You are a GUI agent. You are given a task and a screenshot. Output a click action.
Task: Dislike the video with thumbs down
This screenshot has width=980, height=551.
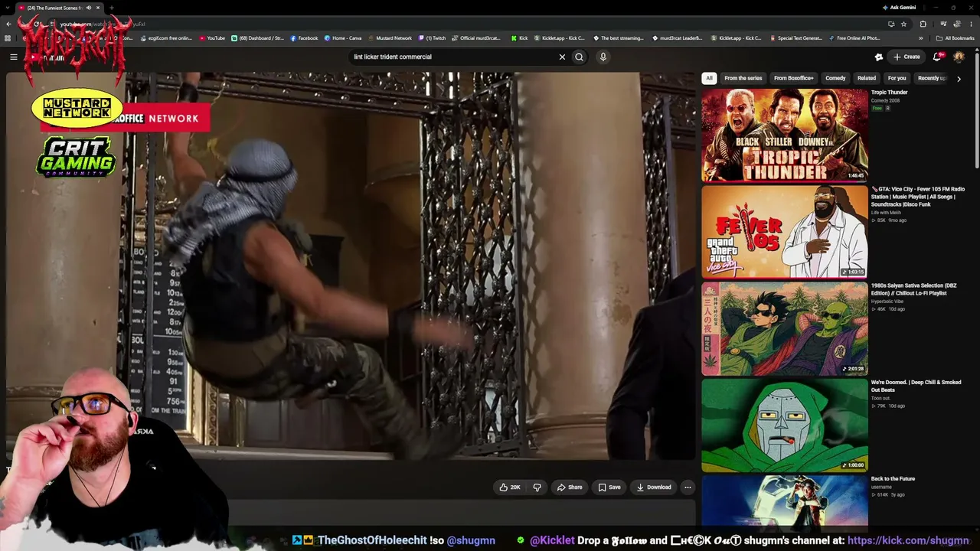537,487
